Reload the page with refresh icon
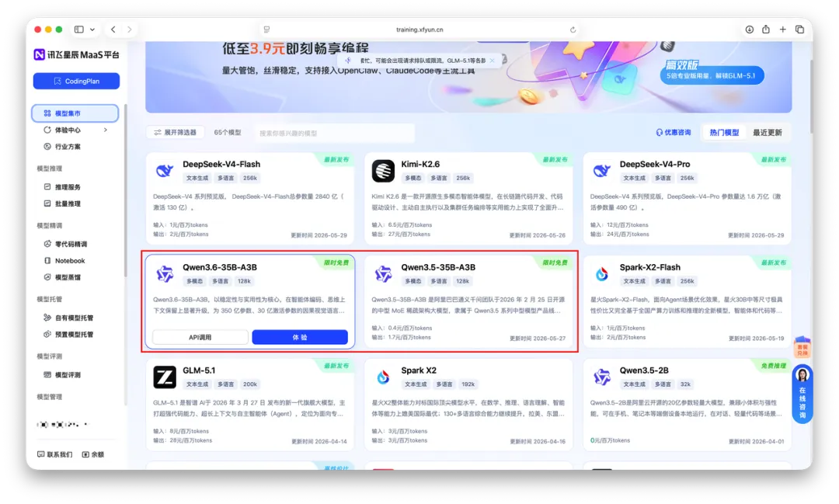This screenshot has height=504, width=839. 573,30
